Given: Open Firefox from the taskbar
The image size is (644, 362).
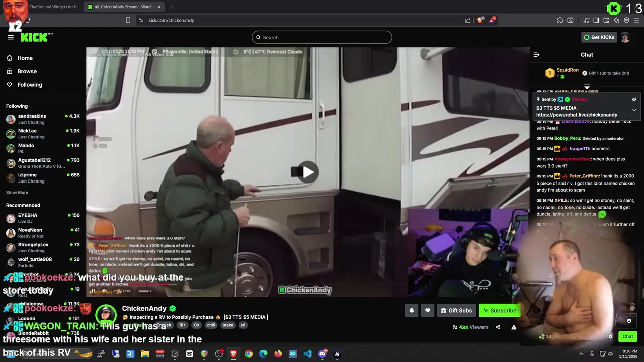Looking at the screenshot, I should click(x=278, y=354).
